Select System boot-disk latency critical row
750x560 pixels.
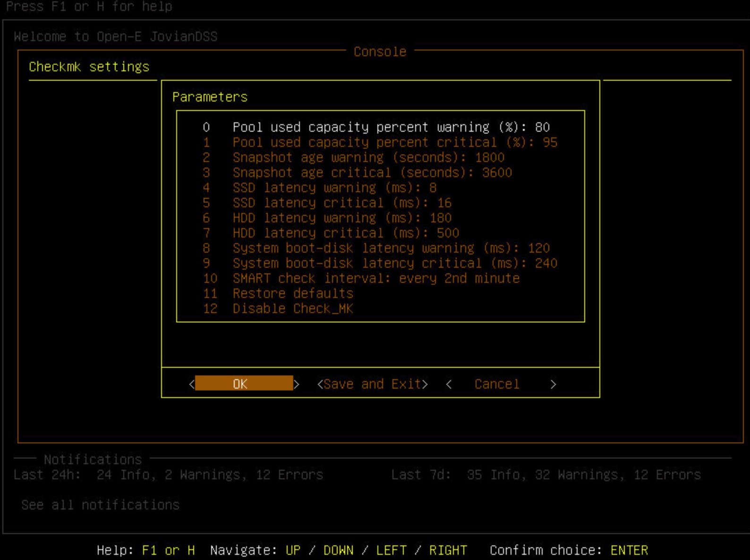[x=380, y=263]
